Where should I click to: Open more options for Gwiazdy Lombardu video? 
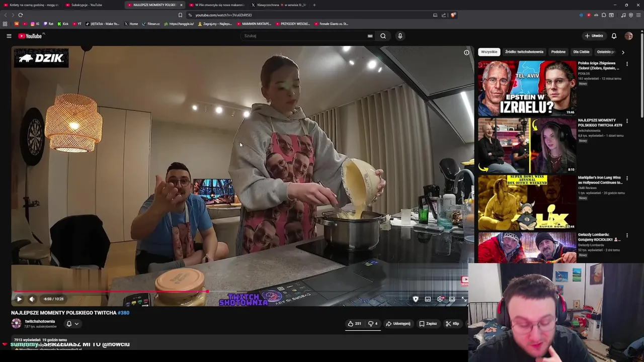(627, 235)
